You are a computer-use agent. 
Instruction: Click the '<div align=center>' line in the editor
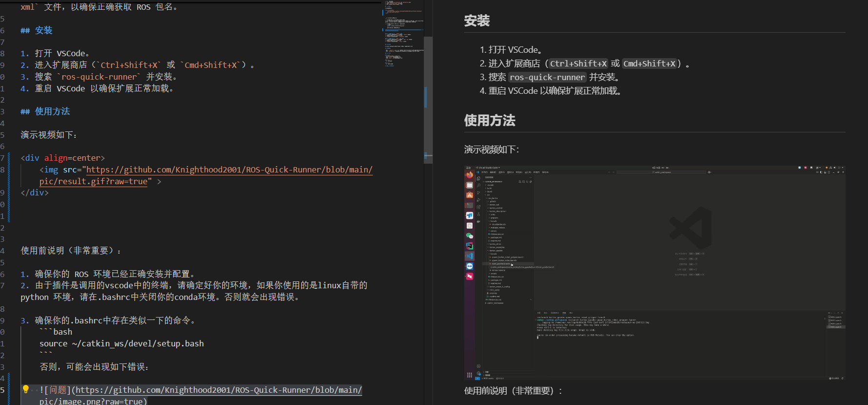(x=62, y=158)
